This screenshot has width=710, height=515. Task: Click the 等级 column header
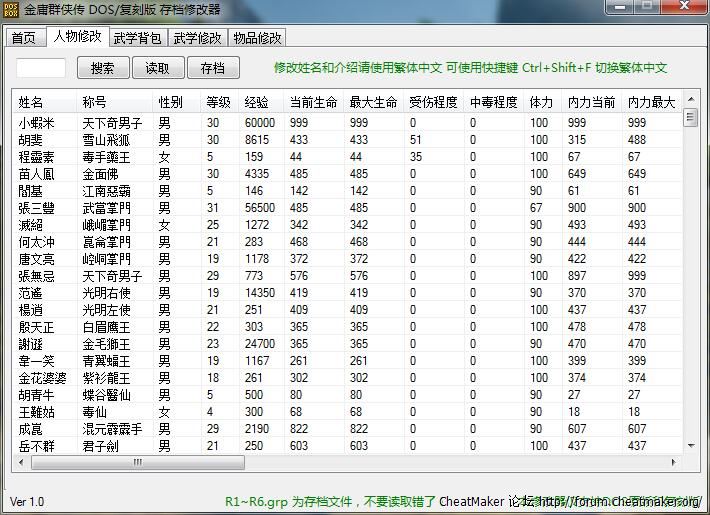218,102
